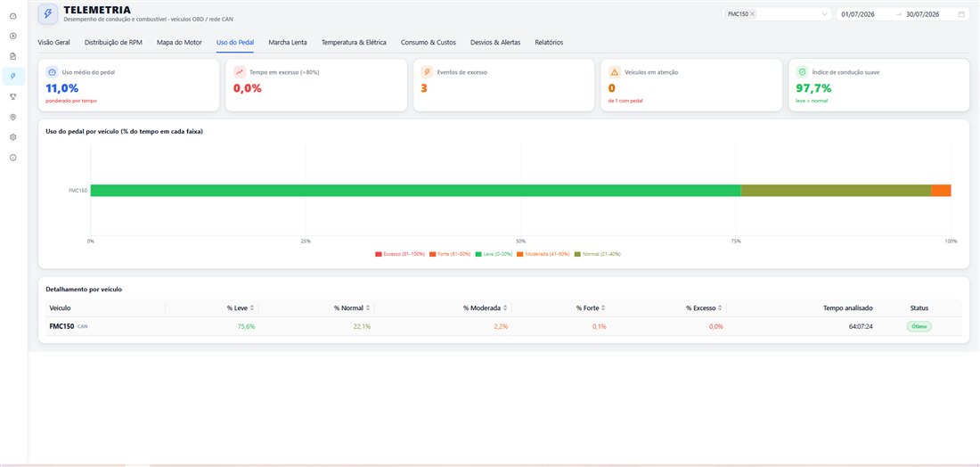Click the Status column header
The width and height of the screenshot is (980, 467).
coord(919,308)
